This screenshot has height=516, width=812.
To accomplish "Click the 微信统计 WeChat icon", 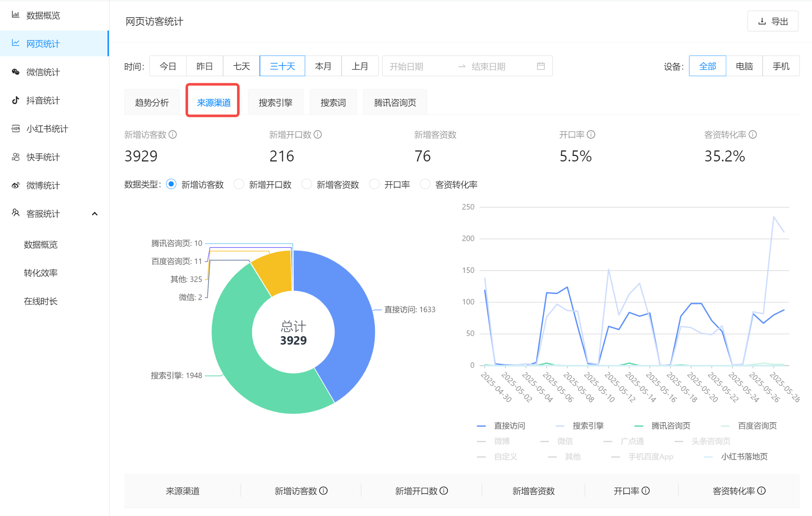I will coord(15,72).
